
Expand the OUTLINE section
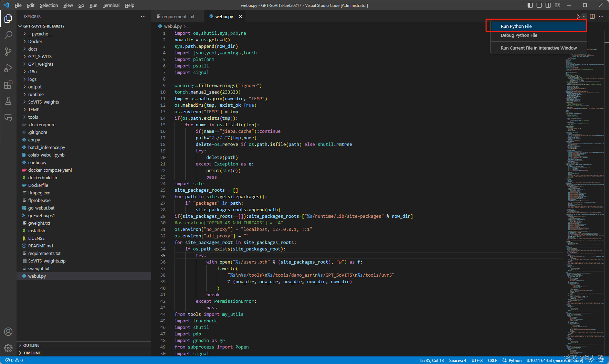coord(84,345)
